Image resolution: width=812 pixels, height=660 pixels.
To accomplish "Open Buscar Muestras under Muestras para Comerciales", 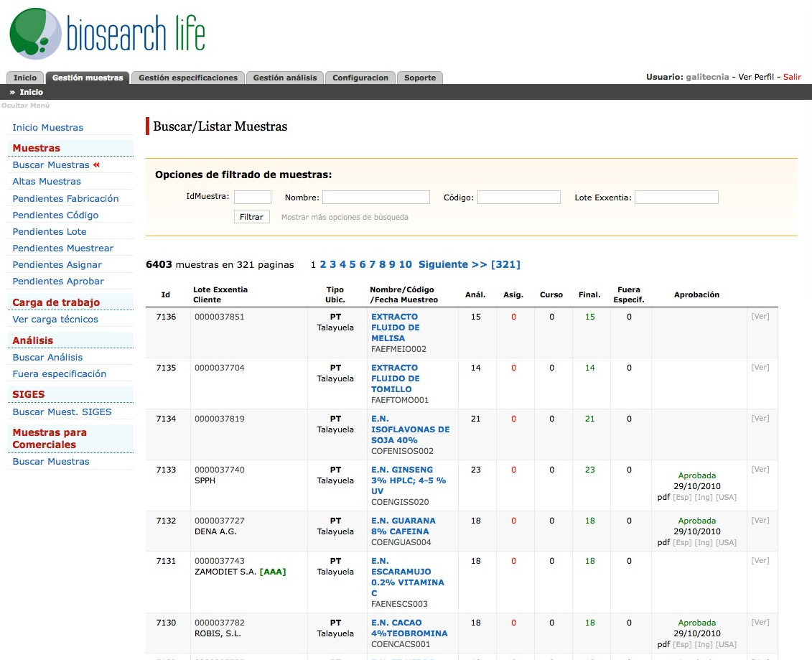I will click(x=51, y=462).
